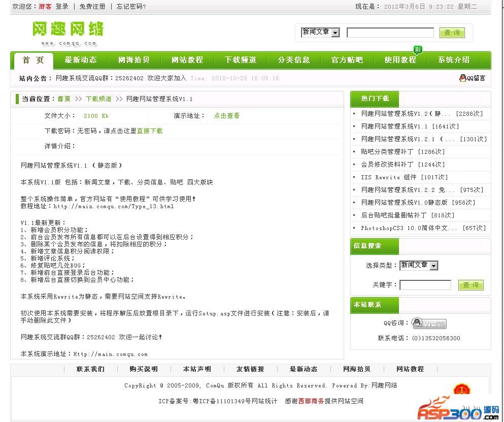Image resolution: width=504 pixels, height=422 pixels.
Task: Click the 登录 link at top
Action: 62,7
